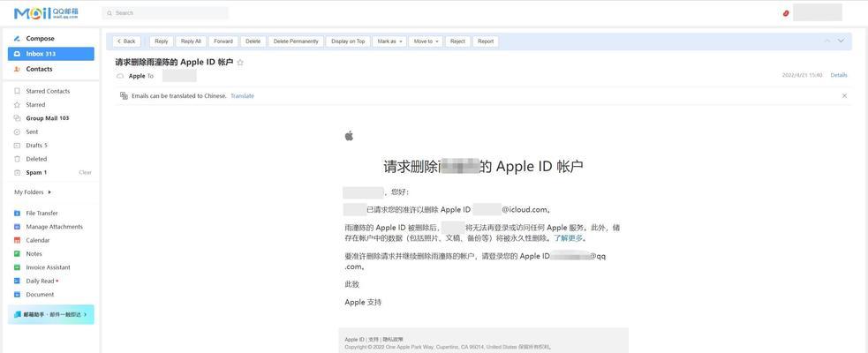This screenshot has width=868, height=353.
Task: Click the translate icon in notification bar
Action: point(124,95)
